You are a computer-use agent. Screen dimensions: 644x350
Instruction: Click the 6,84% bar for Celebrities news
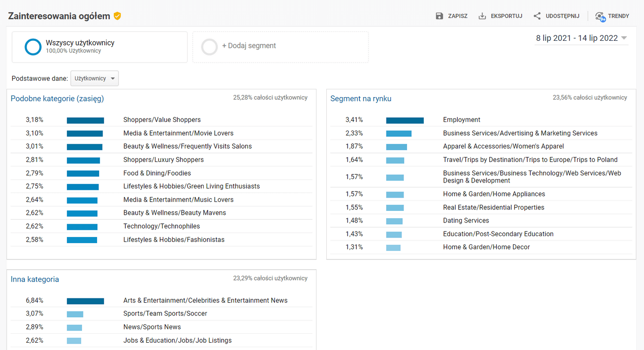[85, 301]
